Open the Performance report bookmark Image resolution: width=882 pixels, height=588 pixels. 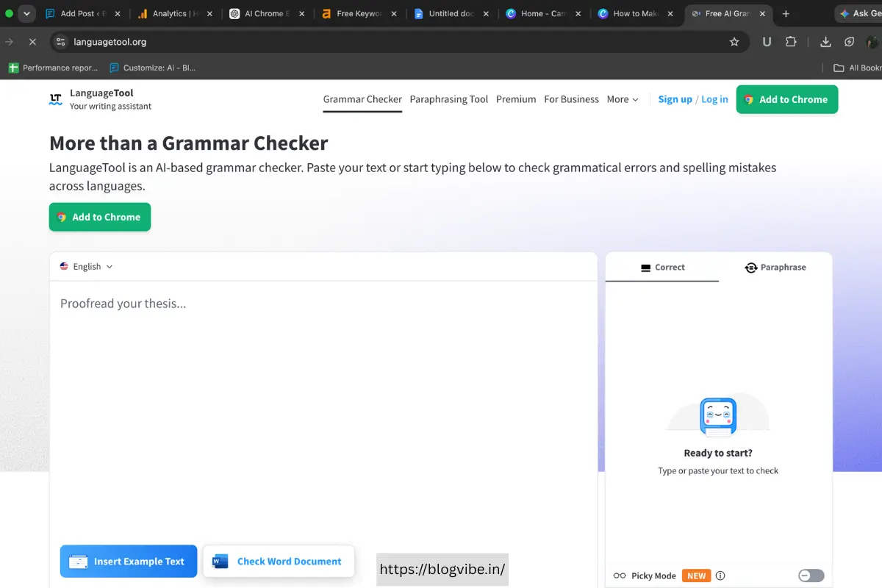click(53, 68)
